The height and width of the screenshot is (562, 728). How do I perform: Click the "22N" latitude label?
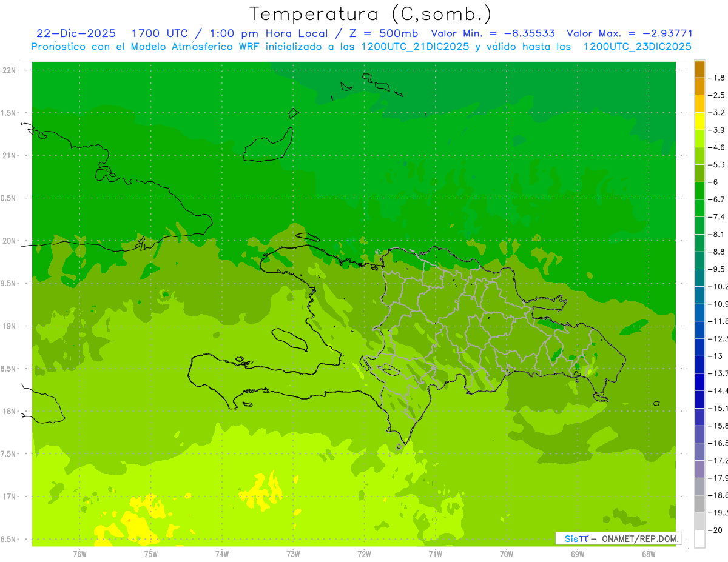tap(9, 70)
